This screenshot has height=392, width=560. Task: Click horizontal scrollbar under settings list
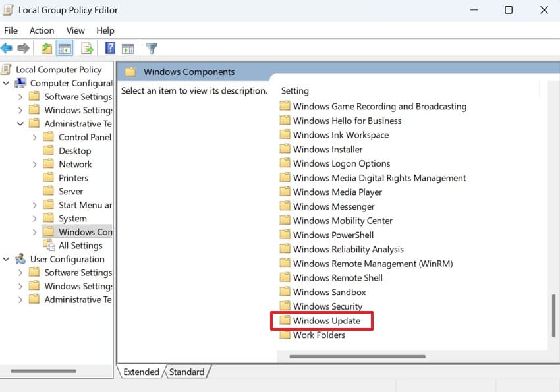point(357,356)
